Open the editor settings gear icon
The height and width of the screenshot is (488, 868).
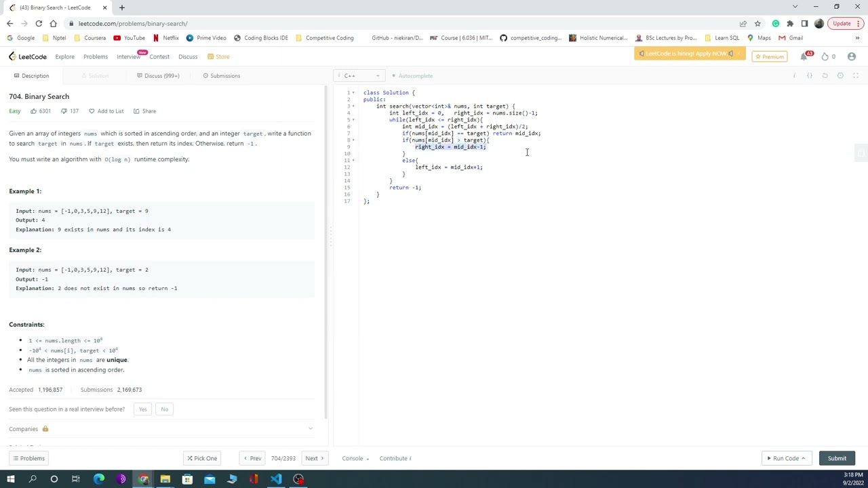point(840,76)
